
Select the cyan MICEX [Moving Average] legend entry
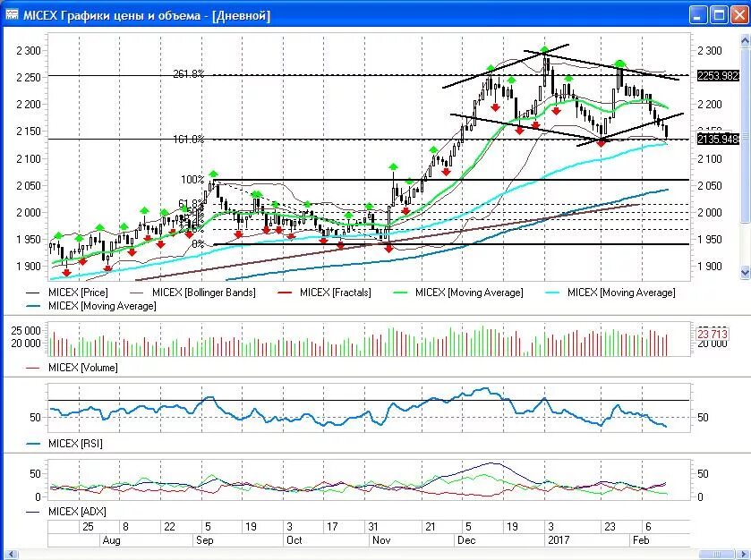tap(610, 293)
